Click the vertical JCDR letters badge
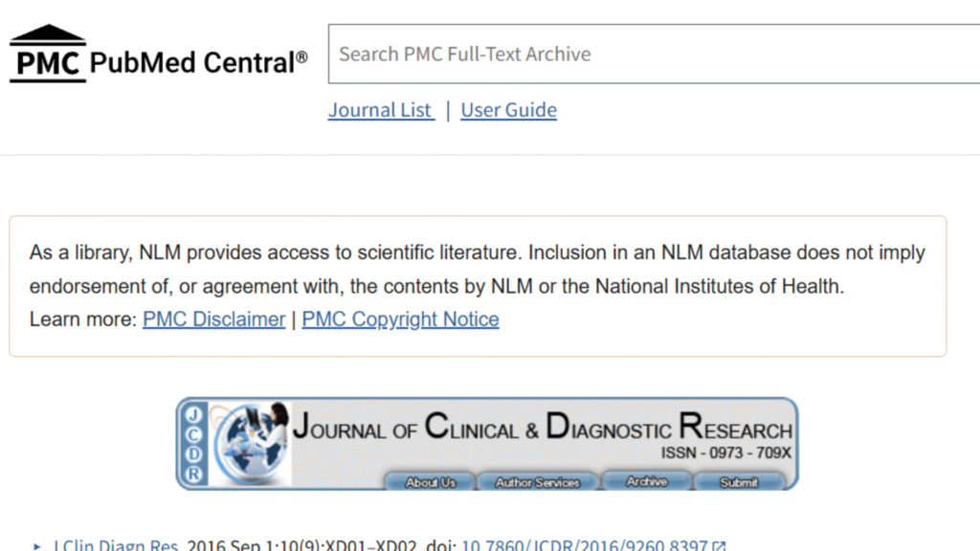The height and width of the screenshot is (551, 980). click(x=194, y=444)
